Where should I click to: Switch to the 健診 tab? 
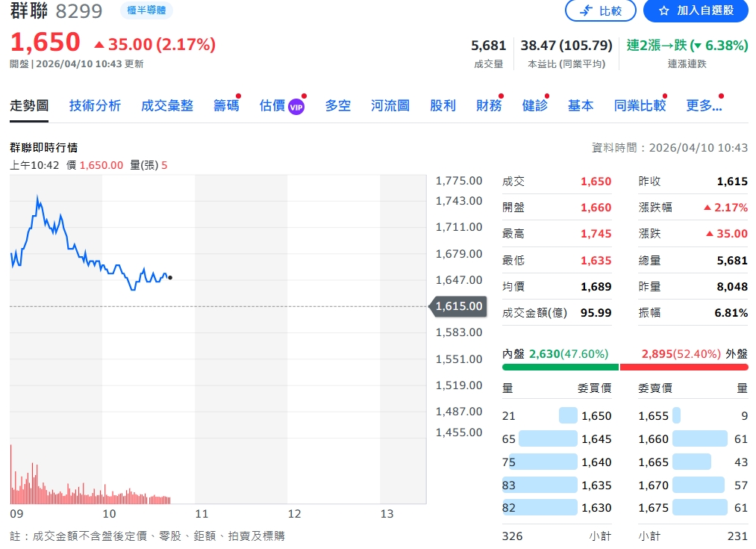point(534,105)
